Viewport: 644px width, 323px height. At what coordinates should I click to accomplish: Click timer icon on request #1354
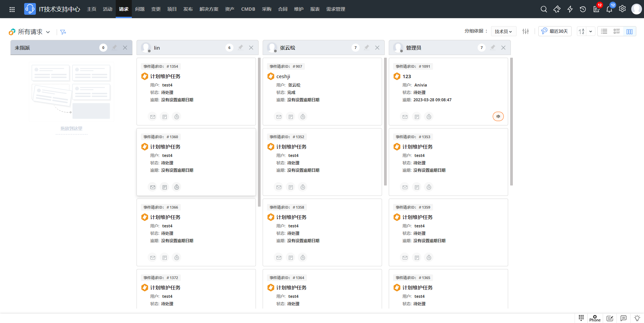pos(177,117)
